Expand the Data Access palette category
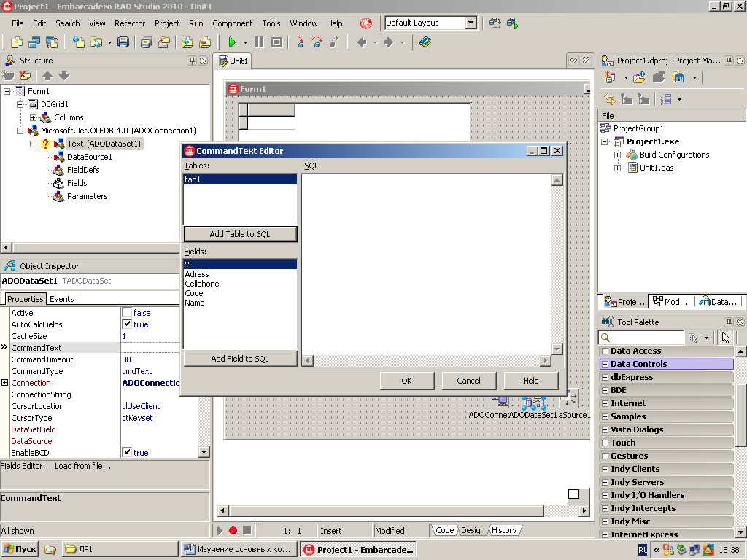This screenshot has width=747, height=560. 605,351
